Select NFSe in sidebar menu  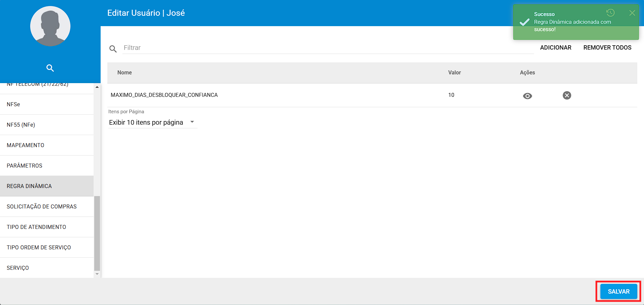pyautogui.click(x=47, y=104)
